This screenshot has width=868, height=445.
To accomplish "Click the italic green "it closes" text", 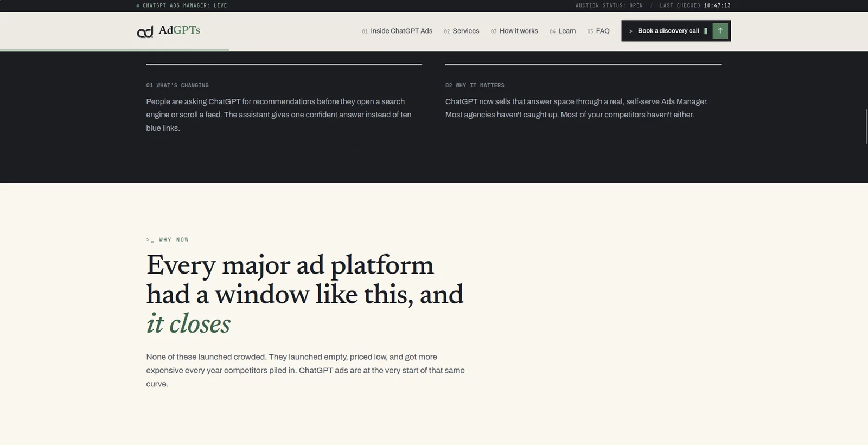I will click(188, 323).
